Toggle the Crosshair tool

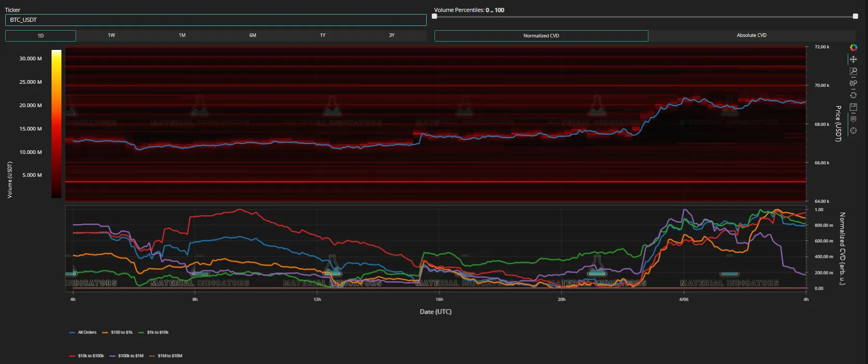pyautogui.click(x=853, y=131)
